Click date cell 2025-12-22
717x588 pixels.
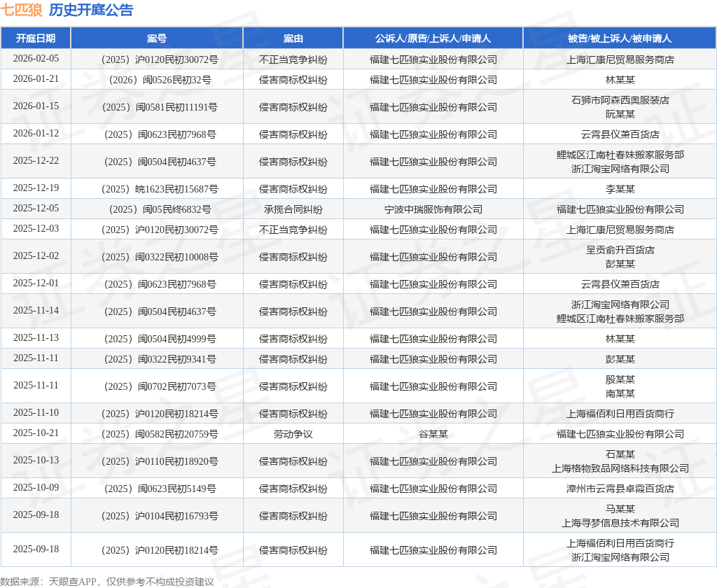point(36,160)
